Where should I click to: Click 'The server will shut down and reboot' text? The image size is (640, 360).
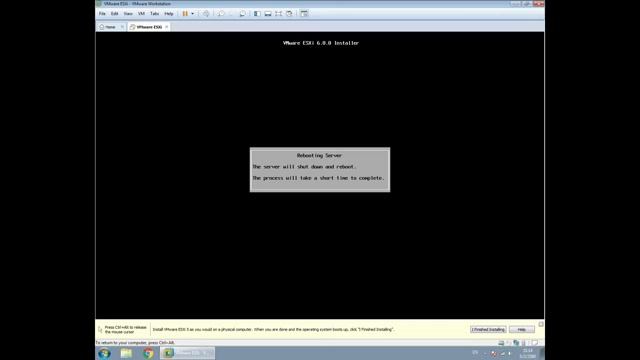[304, 167]
